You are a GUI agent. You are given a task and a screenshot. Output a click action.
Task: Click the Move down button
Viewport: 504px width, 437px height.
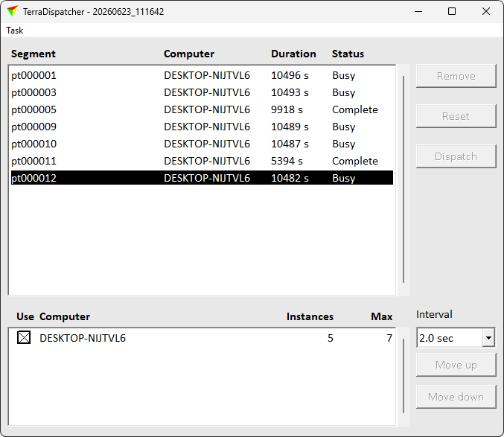tap(456, 397)
